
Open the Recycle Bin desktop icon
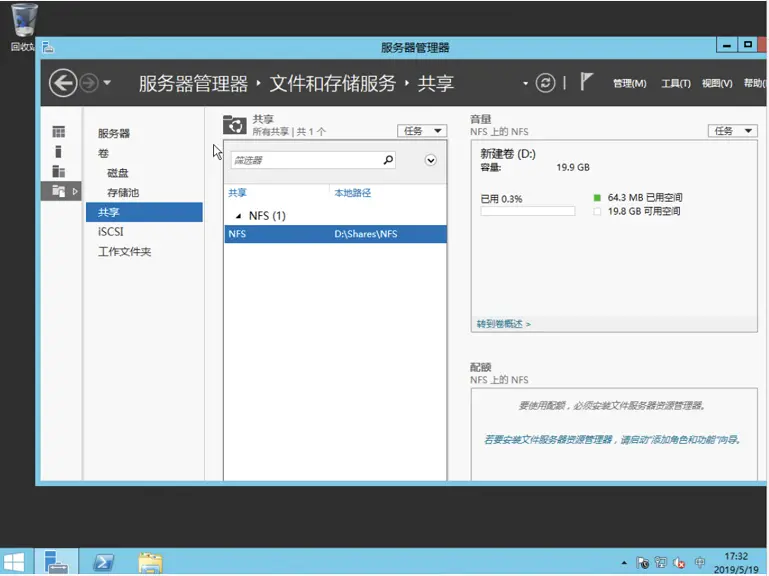click(23, 27)
